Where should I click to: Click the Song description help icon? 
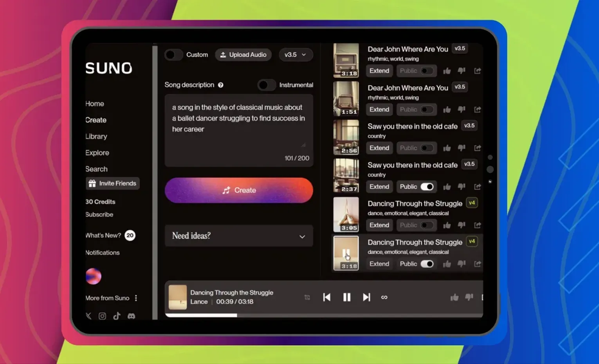pyautogui.click(x=221, y=85)
